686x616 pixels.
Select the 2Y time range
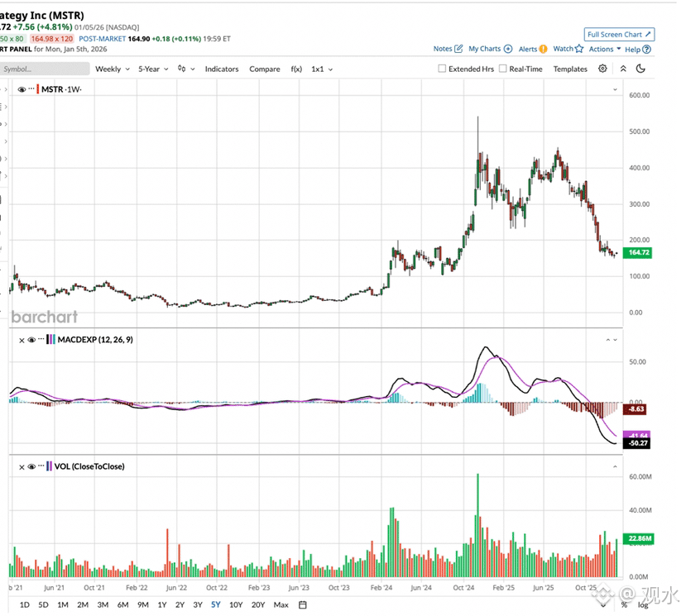pos(180,604)
